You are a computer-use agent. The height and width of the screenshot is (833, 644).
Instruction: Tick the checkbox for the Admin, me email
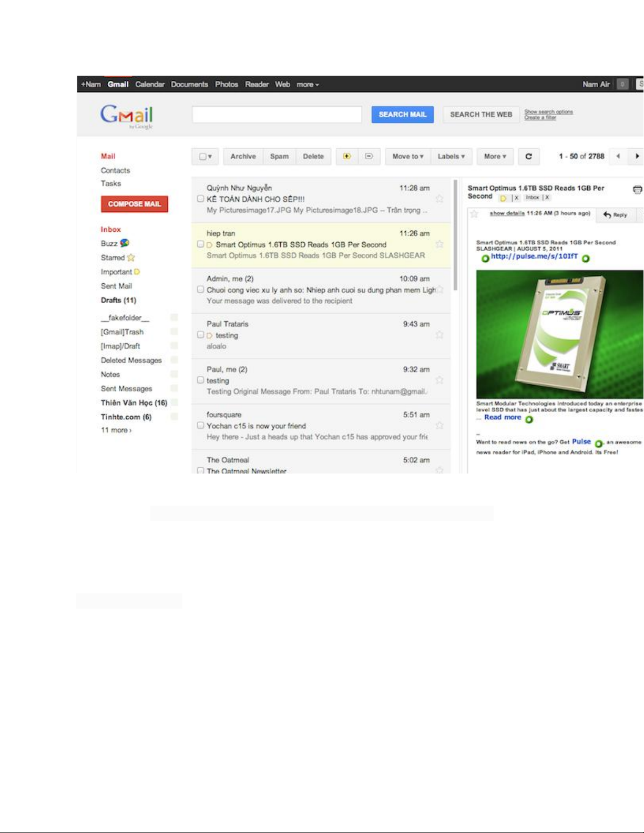point(200,290)
